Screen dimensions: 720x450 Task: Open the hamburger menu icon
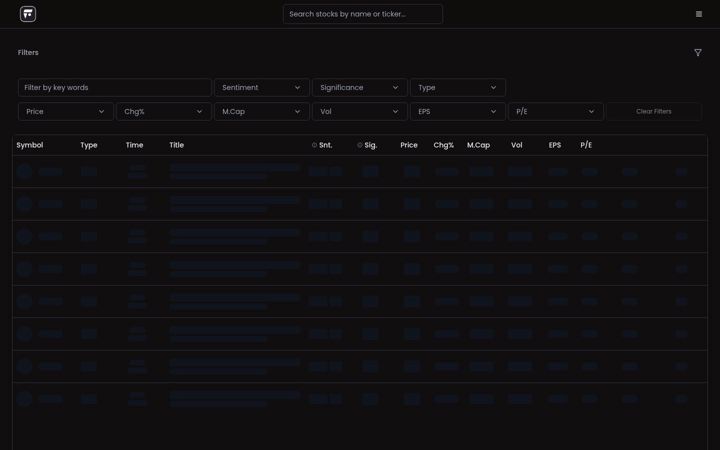point(699,14)
